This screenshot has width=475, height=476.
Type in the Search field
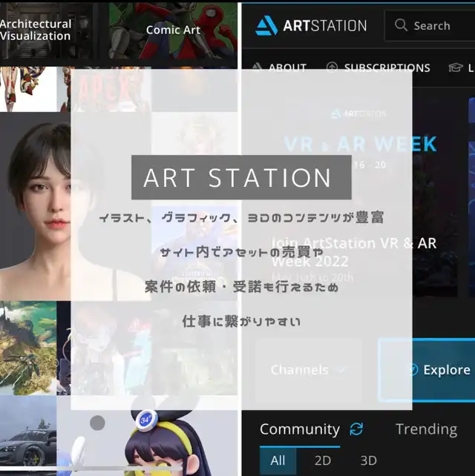438,26
